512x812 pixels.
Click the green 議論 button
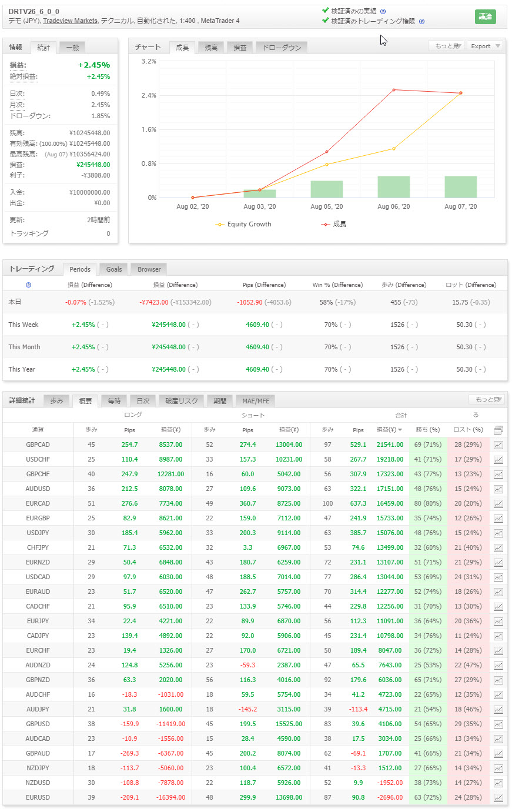tap(486, 16)
